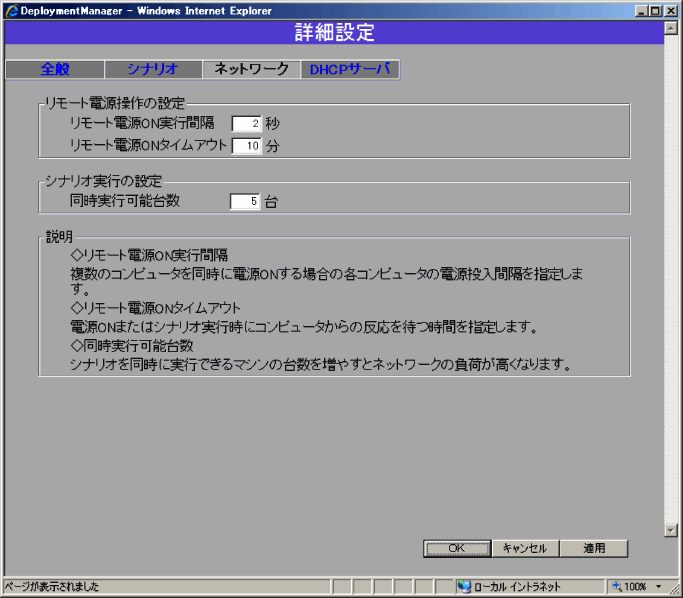
Task: Click the ◇同時実行可能台数 description heading
Action: (x=132, y=346)
